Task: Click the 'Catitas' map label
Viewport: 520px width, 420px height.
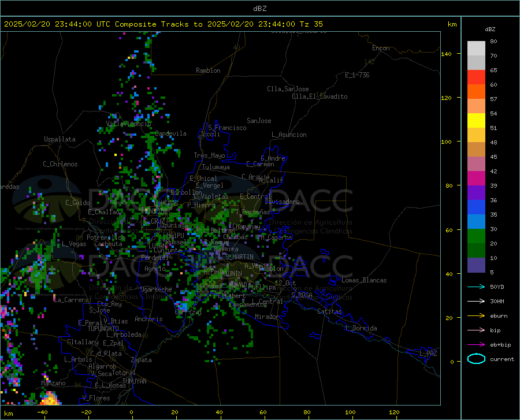Action: click(329, 311)
